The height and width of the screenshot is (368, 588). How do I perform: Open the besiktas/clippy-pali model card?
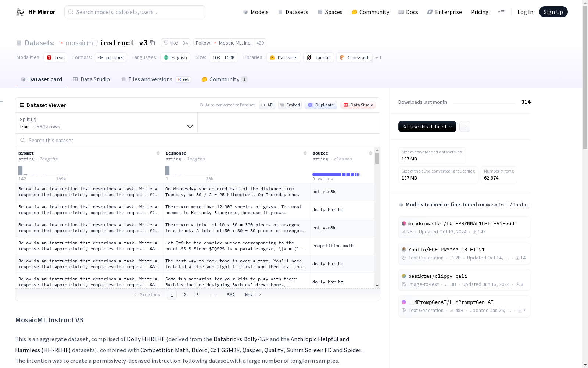tap(464, 280)
